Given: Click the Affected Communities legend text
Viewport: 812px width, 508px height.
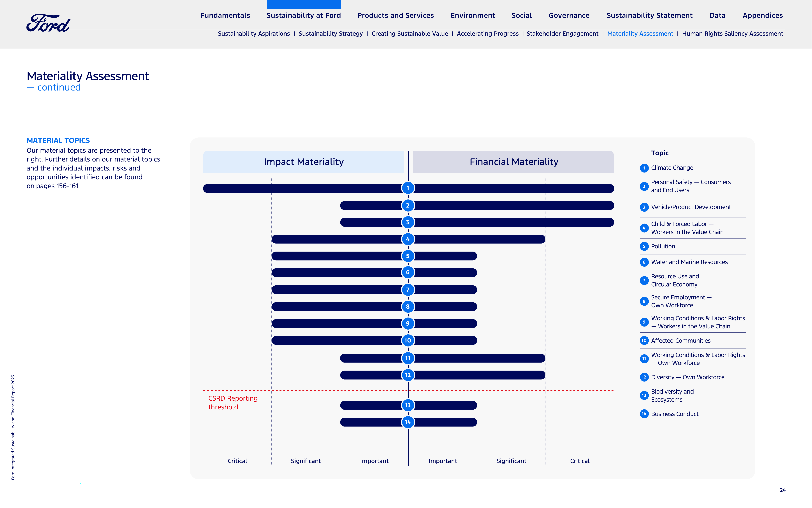Looking at the screenshot, I should 681,341.
